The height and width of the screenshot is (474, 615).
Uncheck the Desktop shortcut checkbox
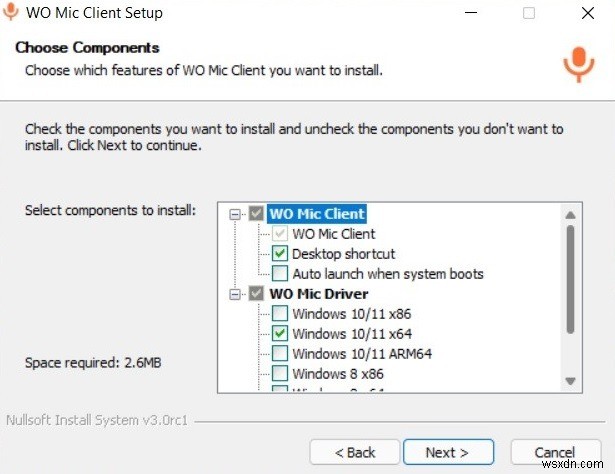point(280,254)
